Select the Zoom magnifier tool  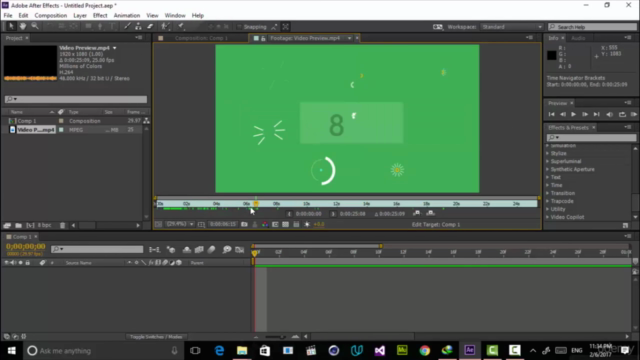(35, 27)
